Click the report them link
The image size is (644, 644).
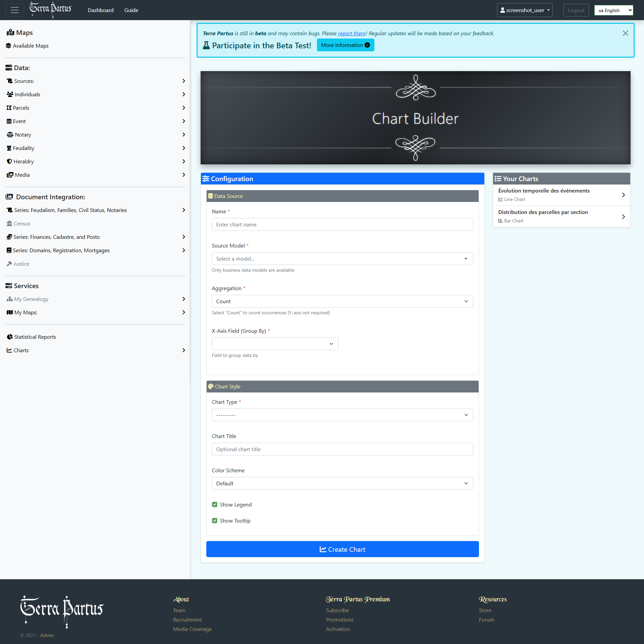pyautogui.click(x=352, y=33)
